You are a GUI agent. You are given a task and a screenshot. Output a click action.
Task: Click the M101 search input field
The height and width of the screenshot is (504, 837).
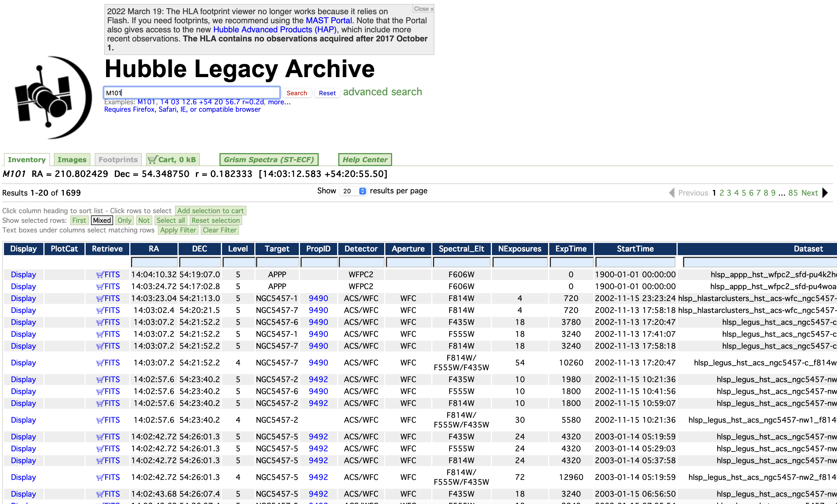[192, 93]
